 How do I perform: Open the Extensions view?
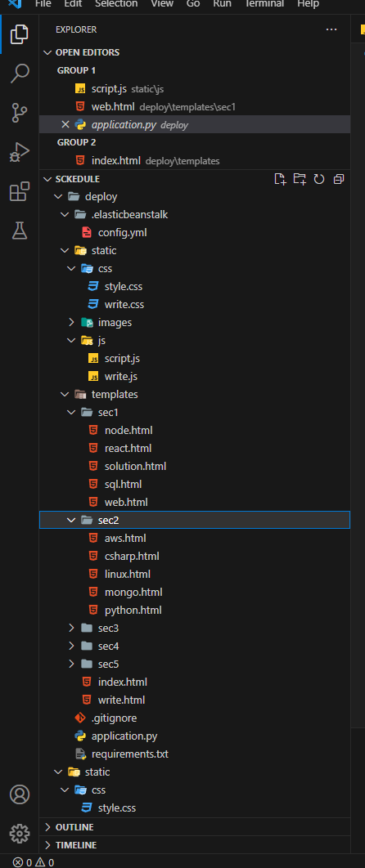[x=20, y=191]
